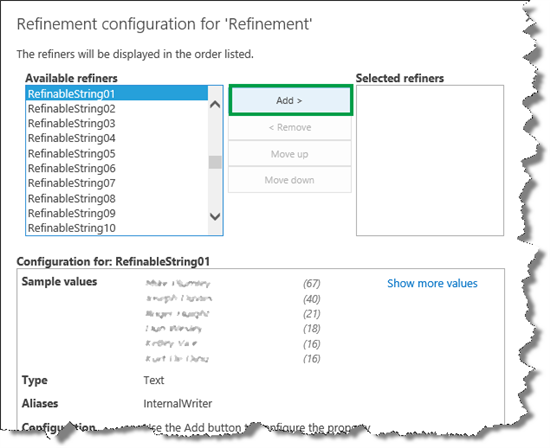Click inside the Selected refiners list box
This screenshot has height=448, width=550.
430,160
